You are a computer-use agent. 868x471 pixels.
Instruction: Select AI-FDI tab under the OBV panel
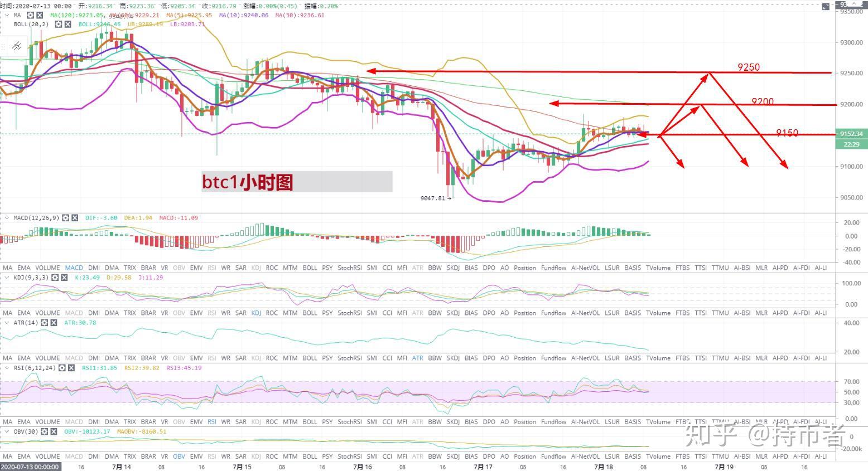pyautogui.click(x=801, y=457)
